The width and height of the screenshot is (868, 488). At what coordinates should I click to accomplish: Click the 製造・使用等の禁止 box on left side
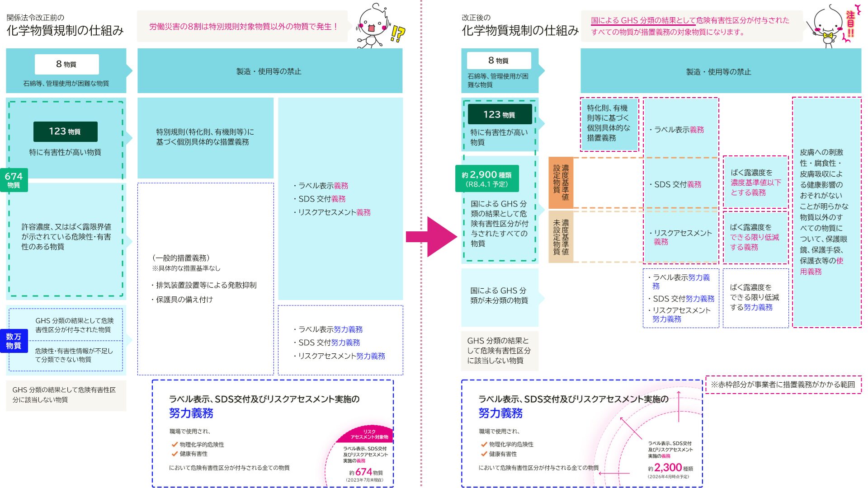269,71
